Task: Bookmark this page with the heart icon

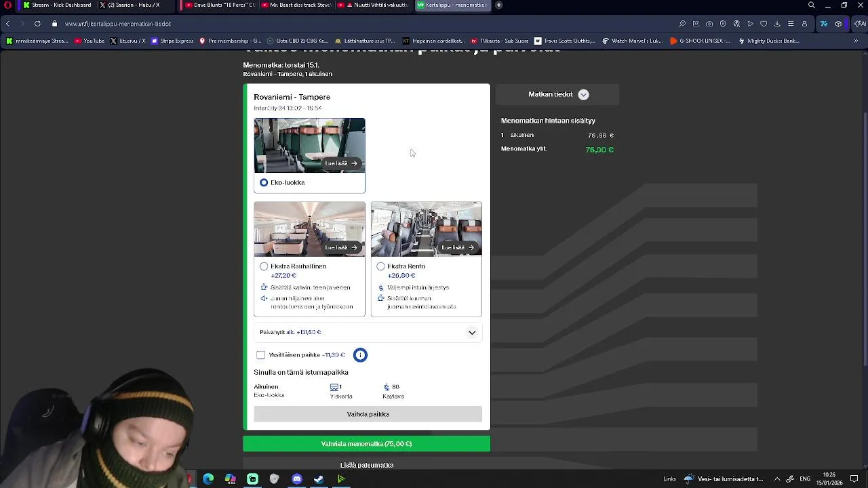Action: [764, 24]
